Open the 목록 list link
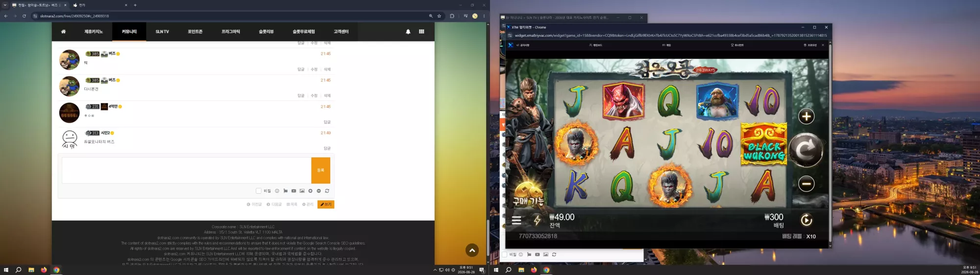This screenshot has width=980, height=275. tap(292, 205)
